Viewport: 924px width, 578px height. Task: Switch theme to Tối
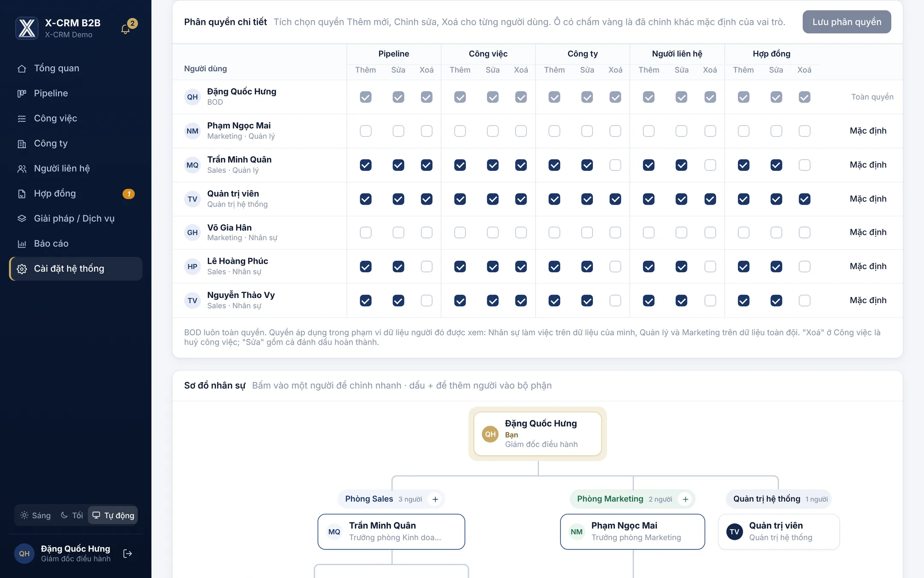(x=72, y=515)
